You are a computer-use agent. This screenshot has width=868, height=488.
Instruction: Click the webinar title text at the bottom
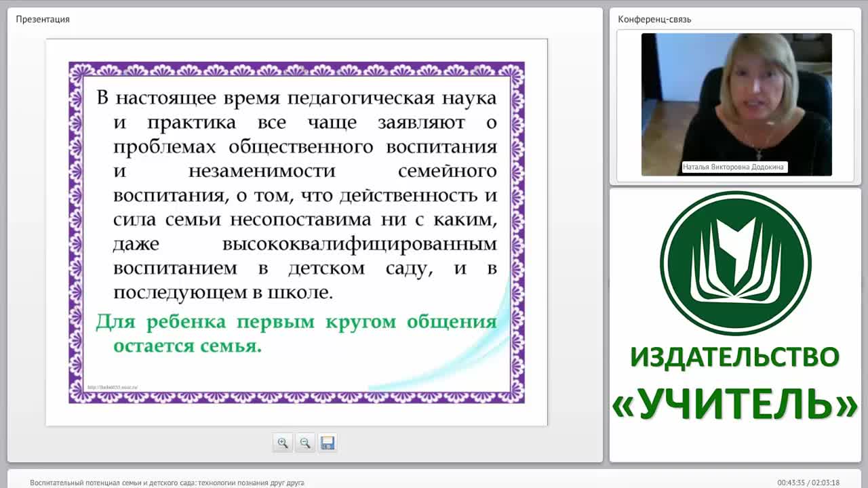point(167,483)
